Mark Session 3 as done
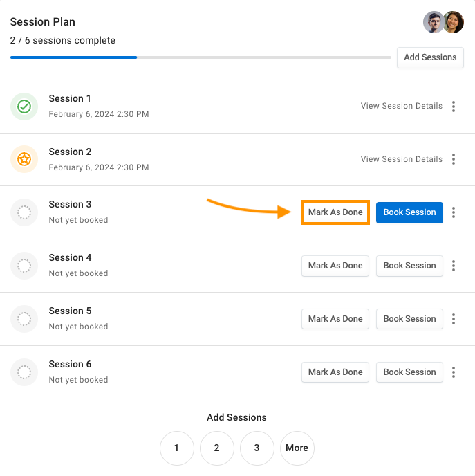The width and height of the screenshot is (475, 476). (x=335, y=212)
